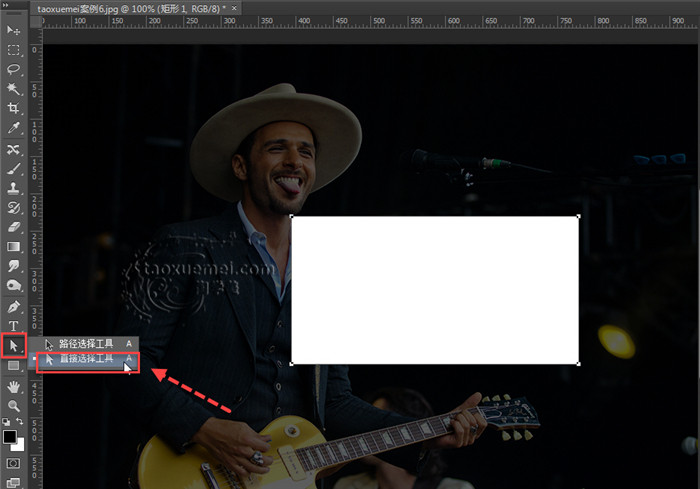
Task: Select the Brush tool
Action: 14,168
